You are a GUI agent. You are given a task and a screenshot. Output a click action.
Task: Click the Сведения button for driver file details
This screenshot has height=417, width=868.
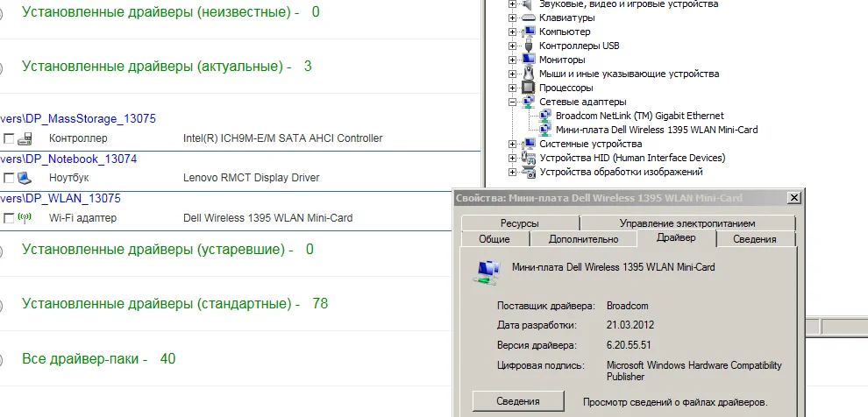tap(518, 401)
